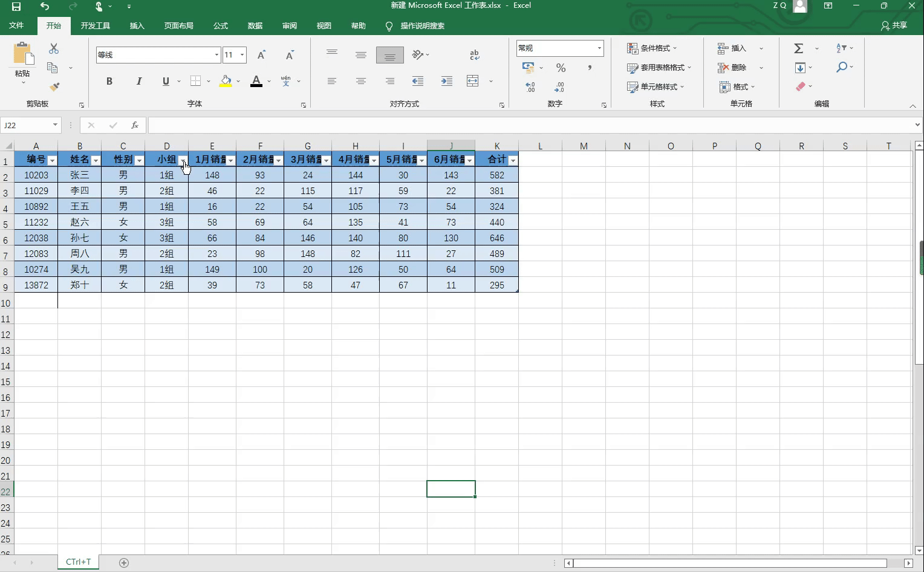Image resolution: width=924 pixels, height=572 pixels.
Task: Open filter dropdown for 小组 column
Action: coord(183,160)
